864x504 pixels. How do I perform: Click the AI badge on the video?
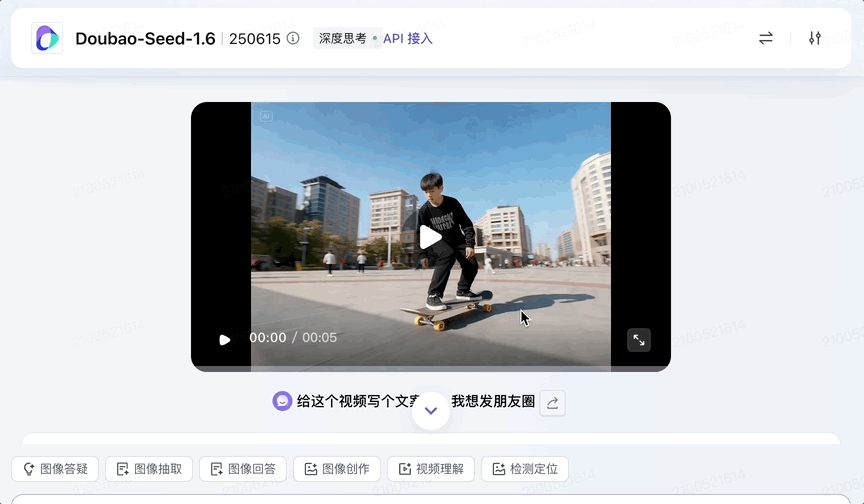[266, 116]
